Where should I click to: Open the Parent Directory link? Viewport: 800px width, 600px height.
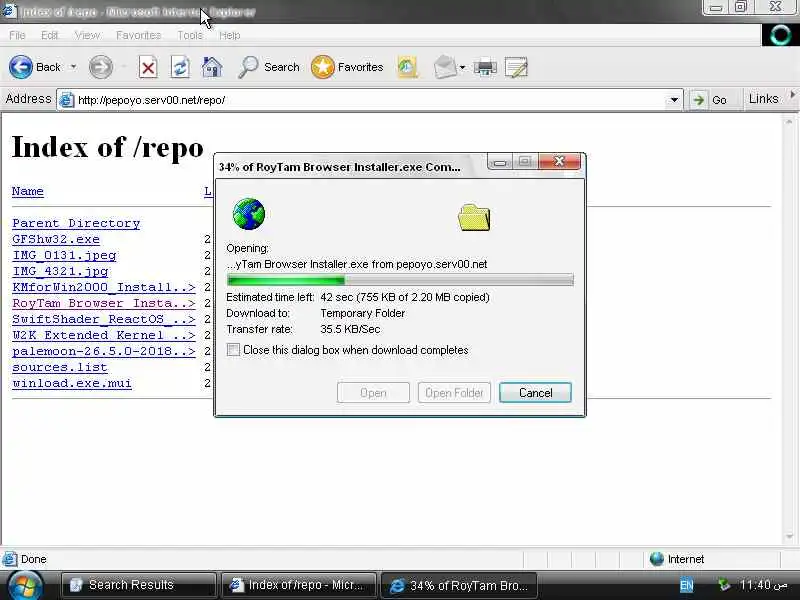76,223
